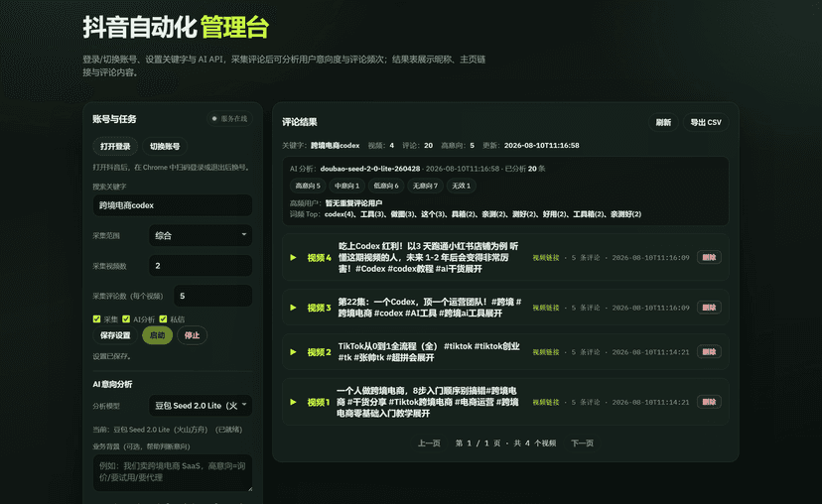
Task: Focus the 采集视频数 input field
Action: pos(201,266)
